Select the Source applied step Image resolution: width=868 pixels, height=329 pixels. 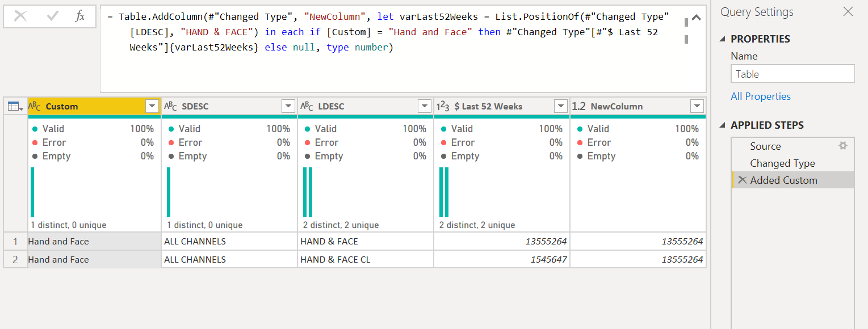[792, 146]
